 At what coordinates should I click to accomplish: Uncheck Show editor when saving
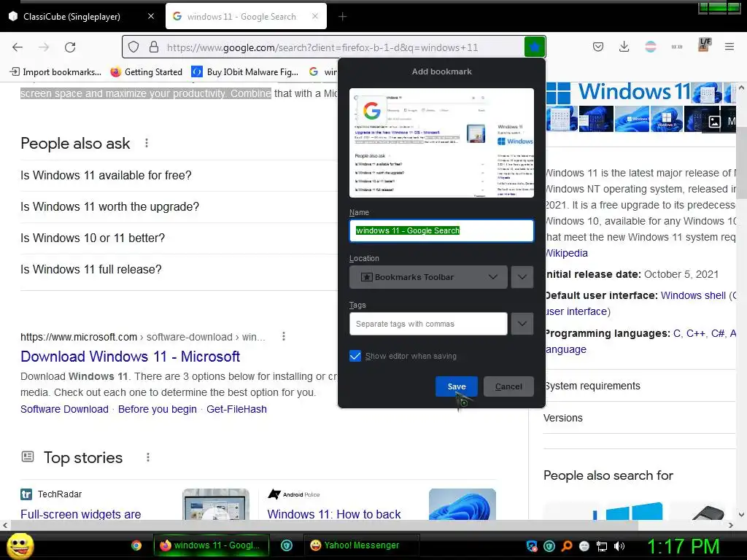pos(355,356)
